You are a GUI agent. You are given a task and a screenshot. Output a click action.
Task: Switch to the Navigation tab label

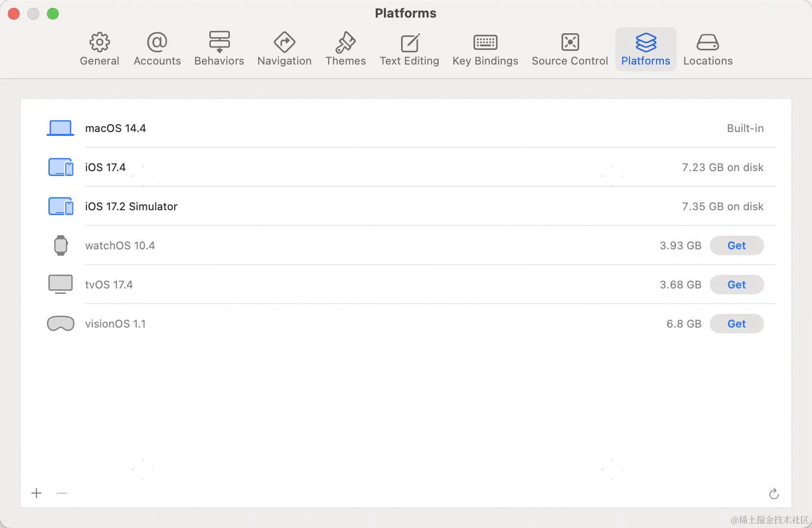284,61
